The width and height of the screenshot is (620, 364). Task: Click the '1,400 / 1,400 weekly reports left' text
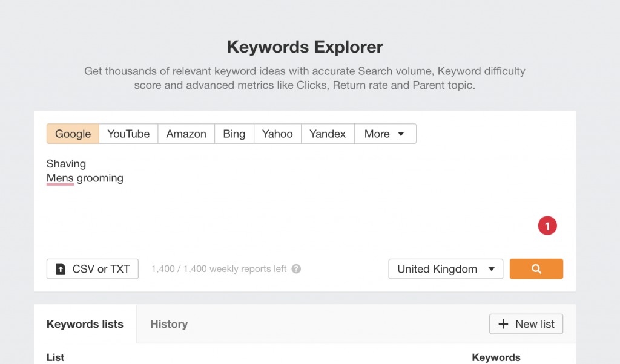tap(219, 269)
